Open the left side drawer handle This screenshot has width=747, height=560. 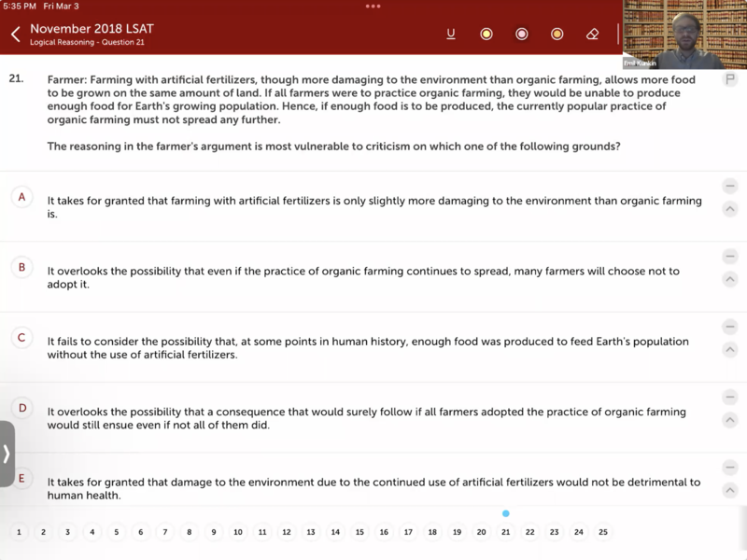point(7,454)
